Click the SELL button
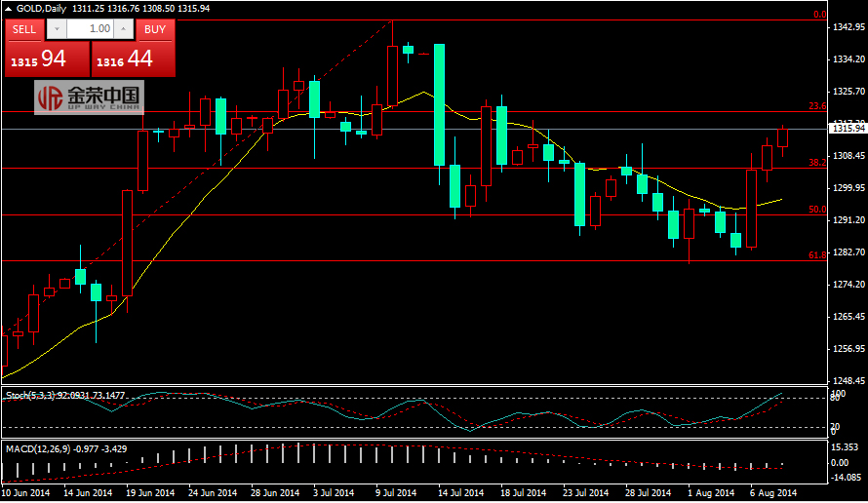The height and width of the screenshot is (503, 868). (x=24, y=29)
